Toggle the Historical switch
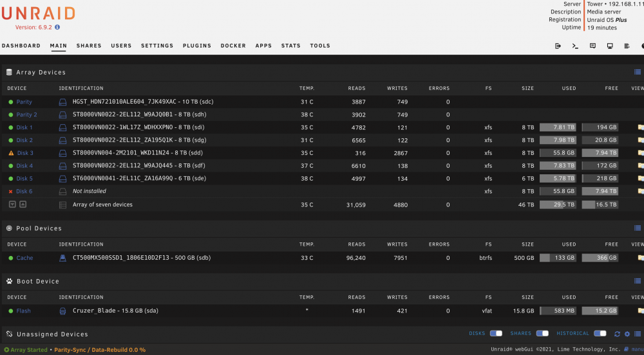This screenshot has width=644, height=355. point(600,333)
